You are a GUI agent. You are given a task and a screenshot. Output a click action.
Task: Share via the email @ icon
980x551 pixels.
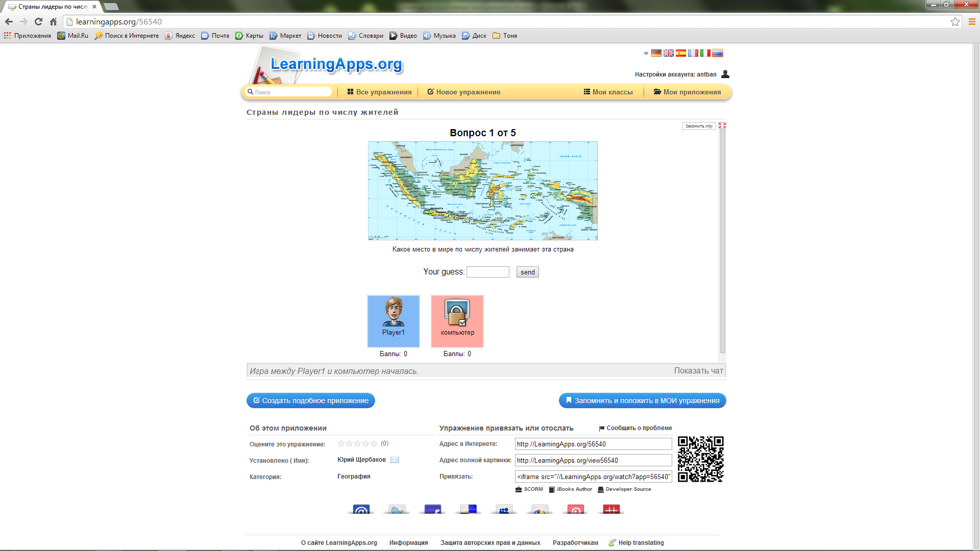(361, 509)
